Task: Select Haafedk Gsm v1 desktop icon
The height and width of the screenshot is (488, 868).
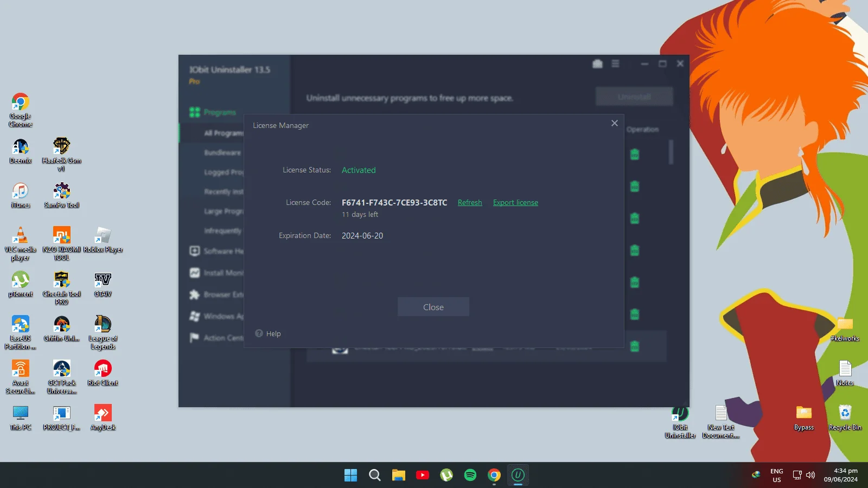Action: coord(61,155)
